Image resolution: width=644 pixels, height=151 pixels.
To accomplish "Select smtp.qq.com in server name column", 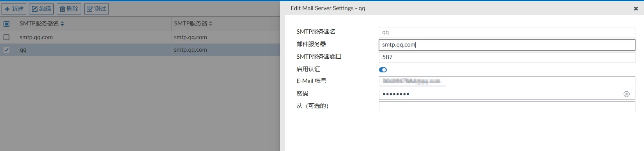I will pos(36,37).
